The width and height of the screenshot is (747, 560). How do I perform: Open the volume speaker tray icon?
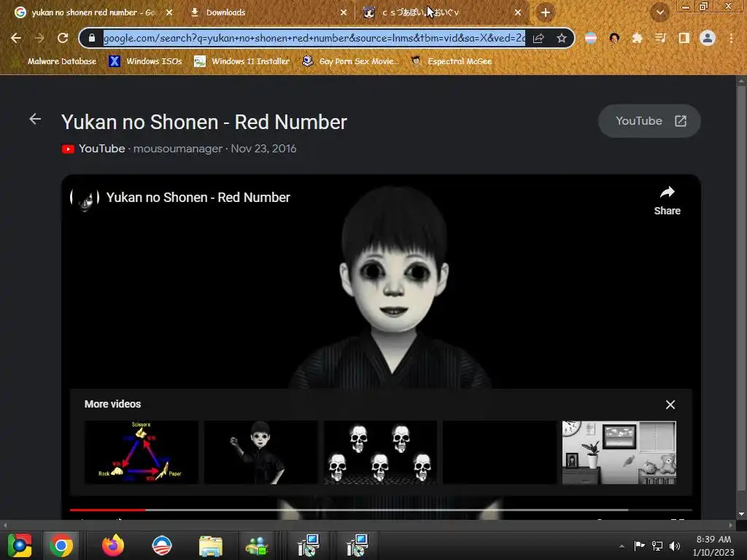pyautogui.click(x=675, y=545)
